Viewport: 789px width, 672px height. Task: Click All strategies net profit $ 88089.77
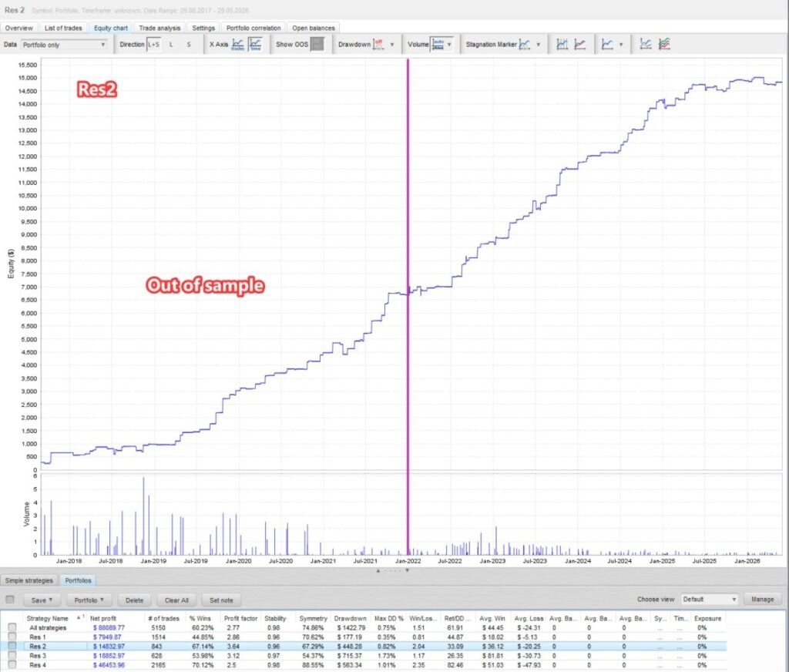108,628
